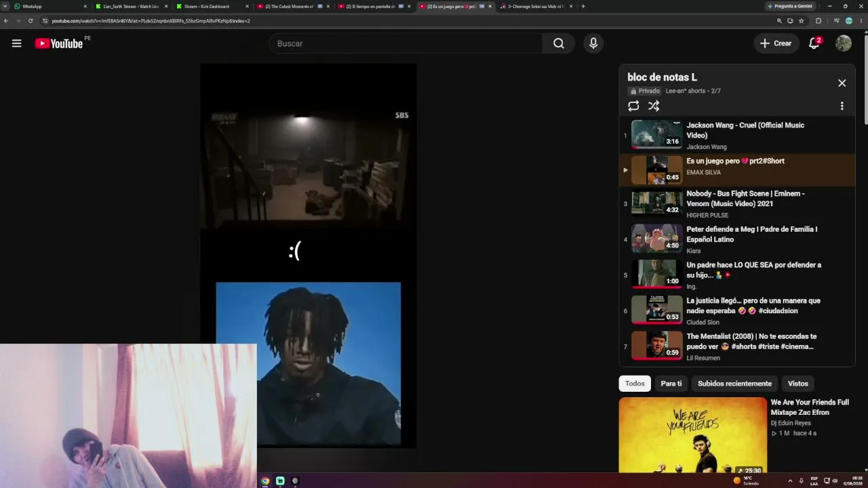
Task: Select the Vistos filter chip
Action: point(798,384)
